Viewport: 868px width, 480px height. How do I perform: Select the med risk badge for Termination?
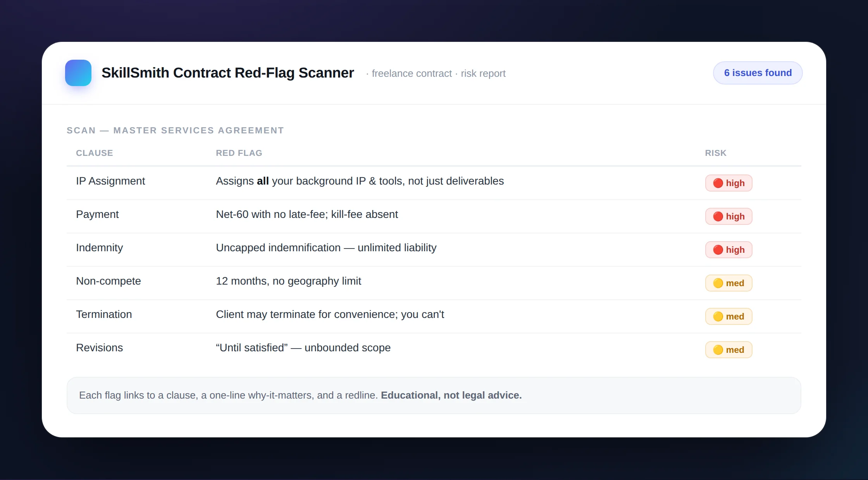pyautogui.click(x=728, y=316)
